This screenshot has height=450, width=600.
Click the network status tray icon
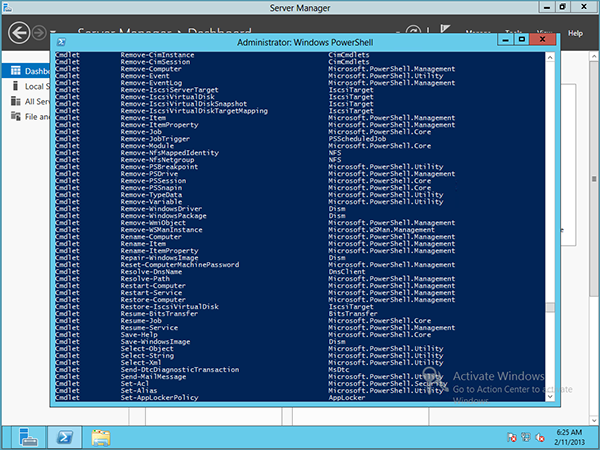tap(526, 437)
